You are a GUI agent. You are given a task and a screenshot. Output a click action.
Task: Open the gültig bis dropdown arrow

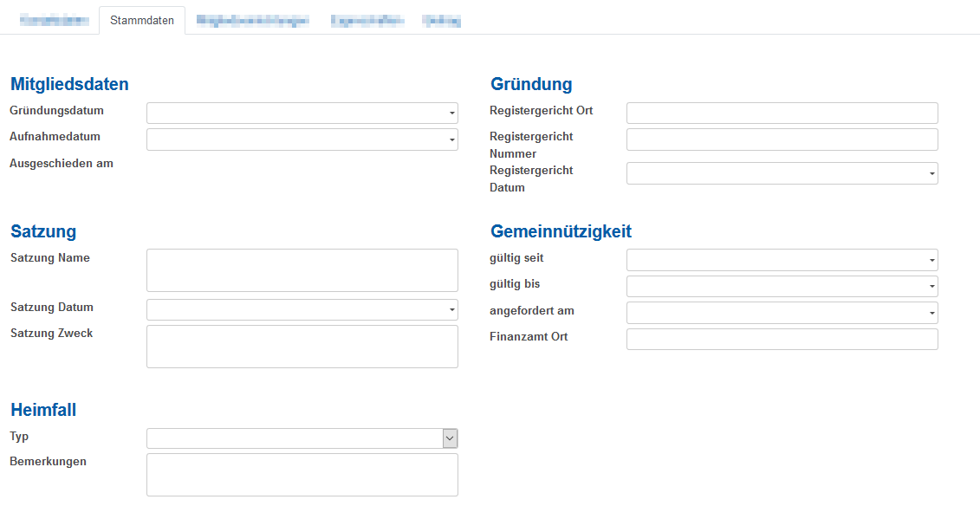coord(931,286)
